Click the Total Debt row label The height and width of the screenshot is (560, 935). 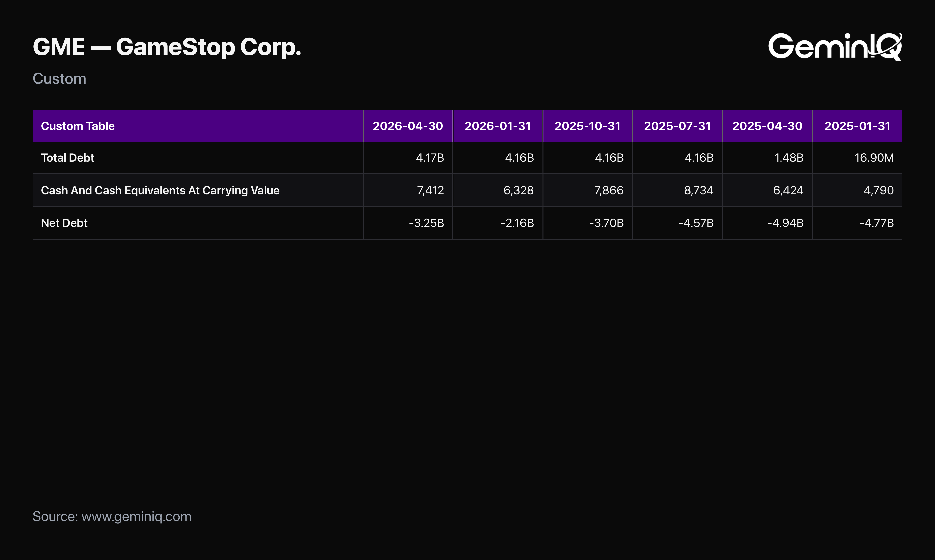68,158
